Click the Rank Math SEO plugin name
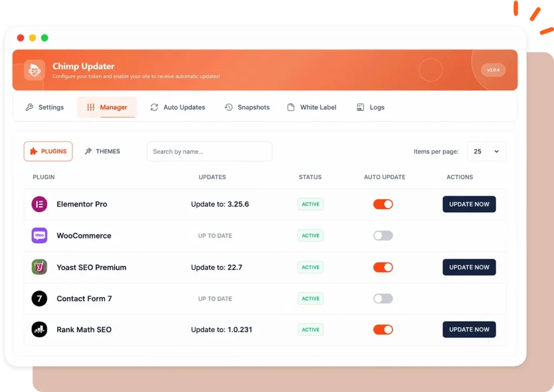Screen dimensions: 554x392 coord(84,329)
